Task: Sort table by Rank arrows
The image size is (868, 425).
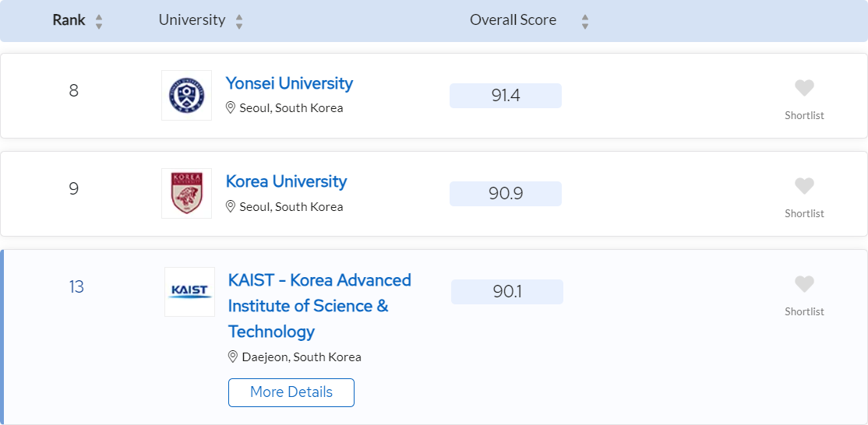Action: (x=99, y=22)
